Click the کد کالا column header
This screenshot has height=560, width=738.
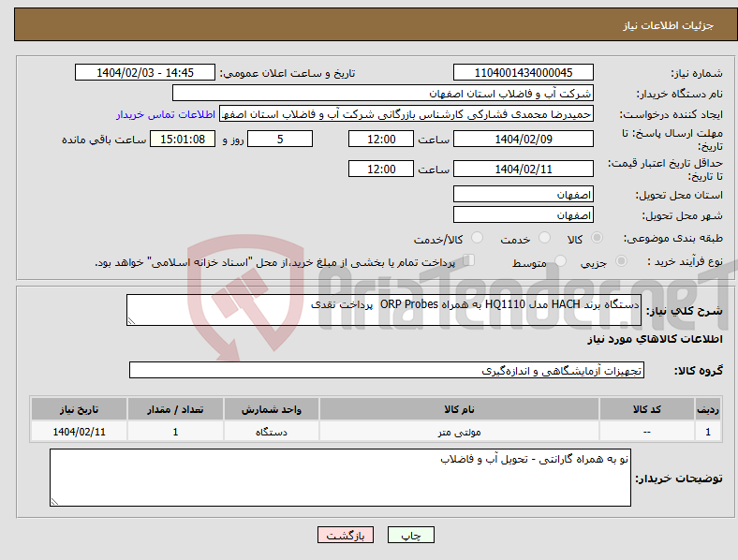point(647,409)
